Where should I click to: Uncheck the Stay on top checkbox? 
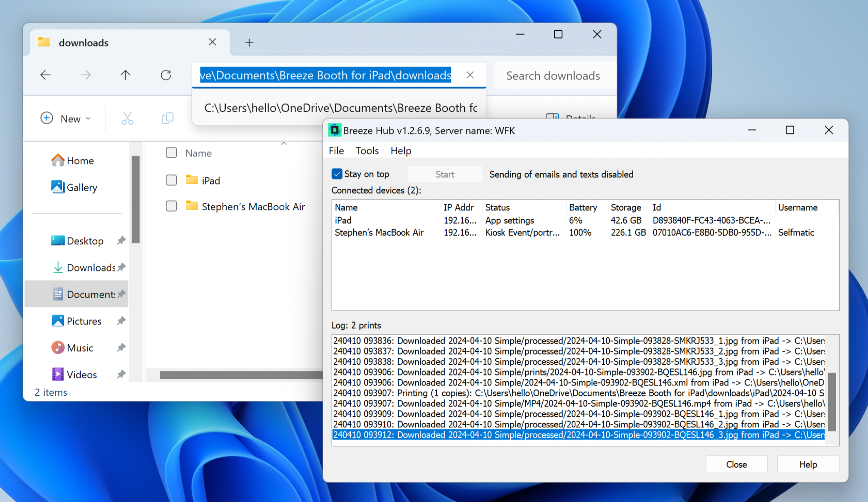(x=337, y=174)
